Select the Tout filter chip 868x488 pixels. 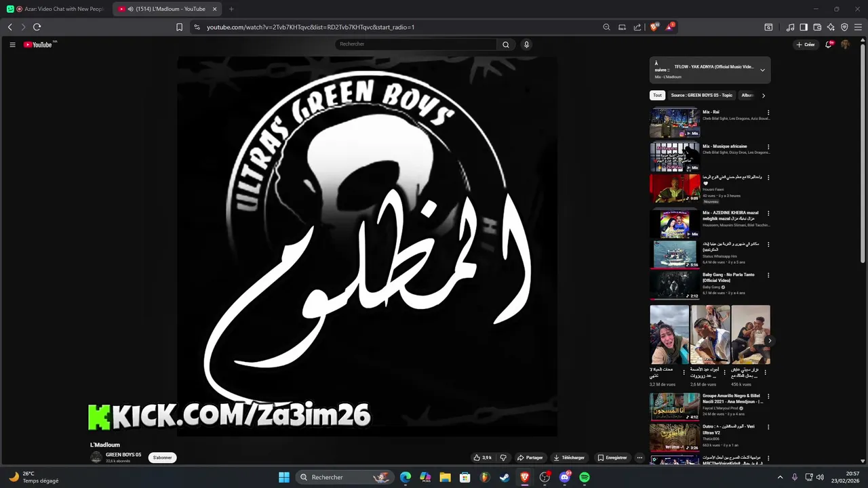[x=657, y=96]
